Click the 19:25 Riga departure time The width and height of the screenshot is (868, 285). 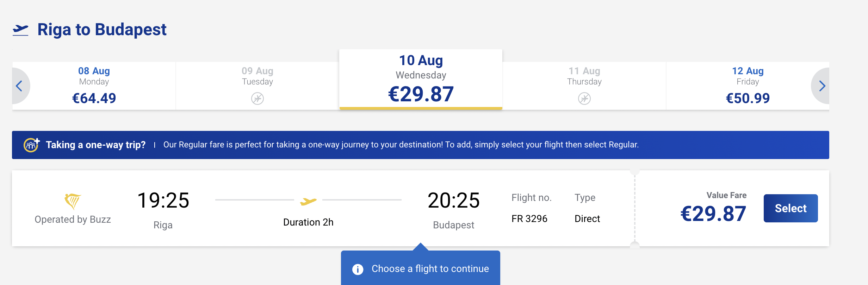[x=163, y=201]
